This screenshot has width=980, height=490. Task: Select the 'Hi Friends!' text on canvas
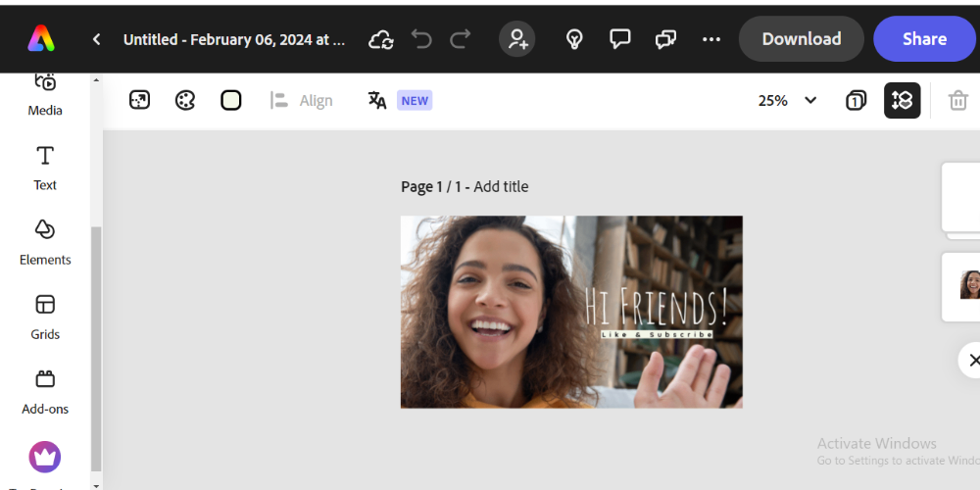coord(657,307)
